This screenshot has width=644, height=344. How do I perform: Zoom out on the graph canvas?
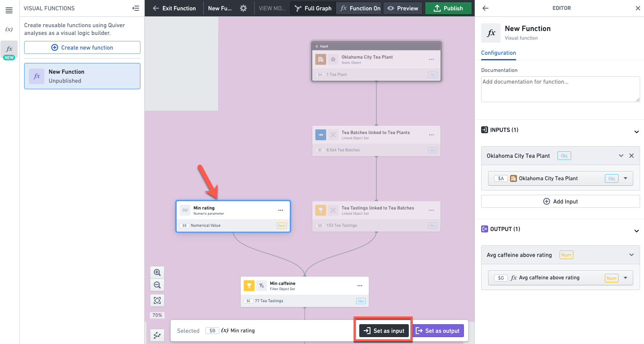click(x=157, y=285)
